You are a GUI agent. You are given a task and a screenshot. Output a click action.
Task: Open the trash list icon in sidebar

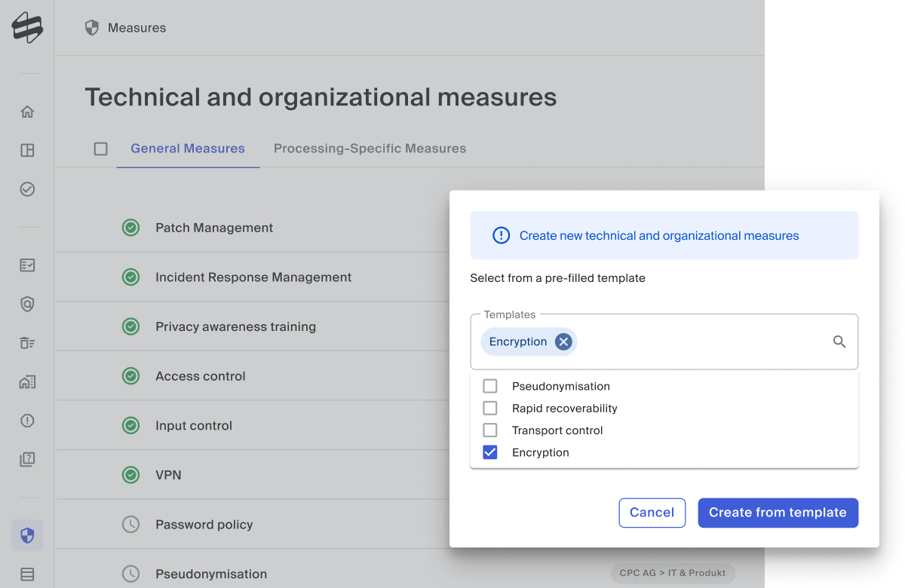(x=27, y=343)
